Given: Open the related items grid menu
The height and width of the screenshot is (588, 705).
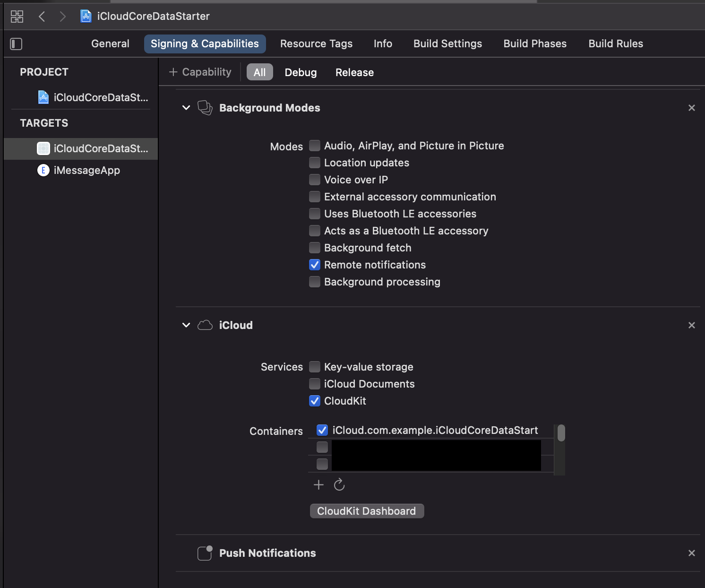Looking at the screenshot, I should point(17,17).
